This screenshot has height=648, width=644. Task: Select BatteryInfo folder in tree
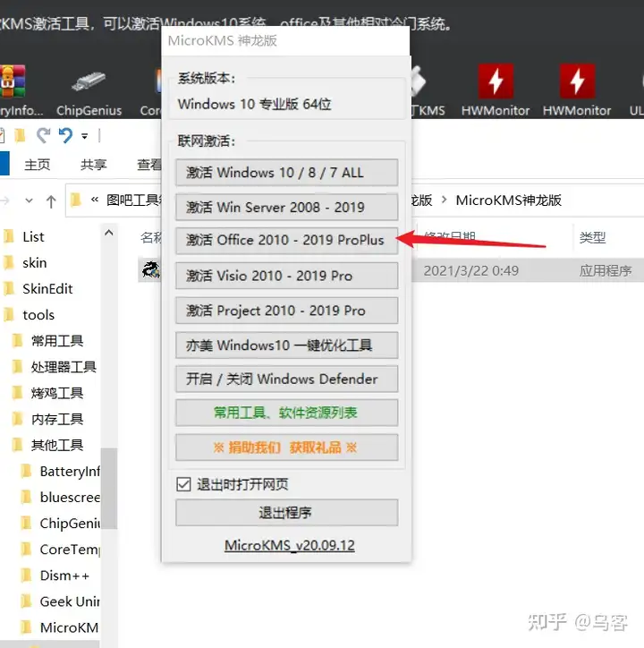[x=70, y=472]
